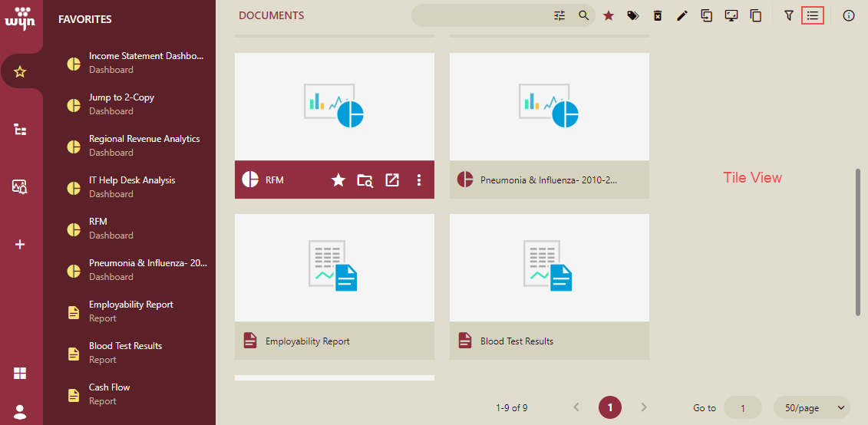Screen dimensions: 868x425
Task: Toggle the favorites star filter in toolbar
Action: 609,15
